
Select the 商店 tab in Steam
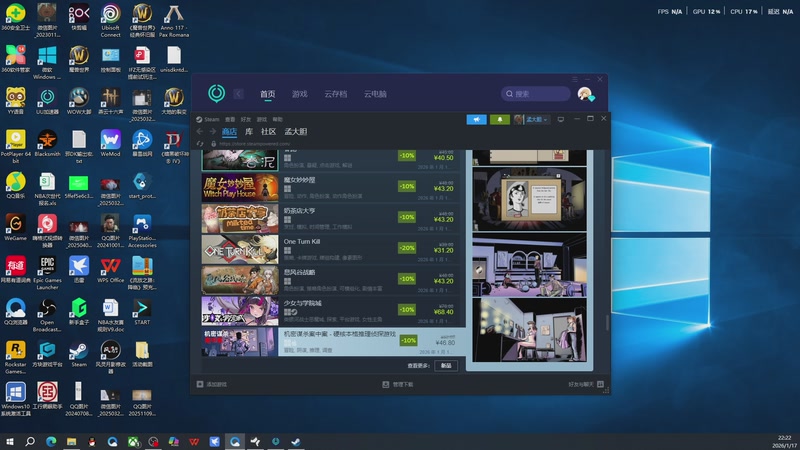click(229, 132)
